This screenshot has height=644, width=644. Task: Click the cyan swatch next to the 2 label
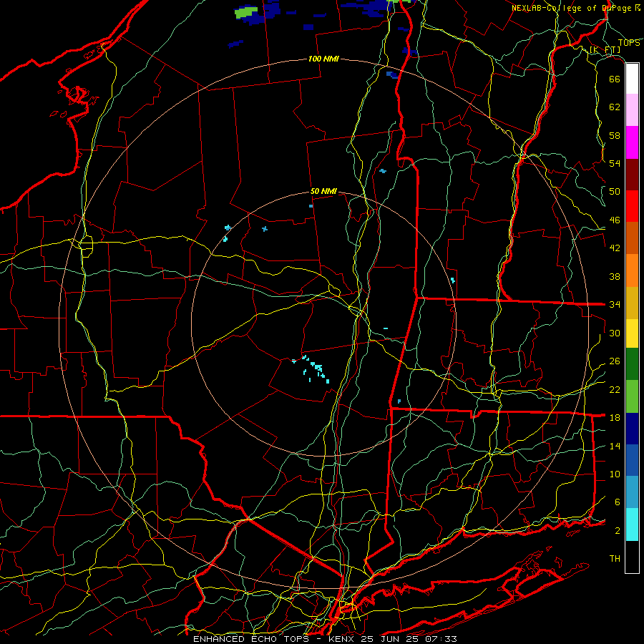[x=632, y=525]
